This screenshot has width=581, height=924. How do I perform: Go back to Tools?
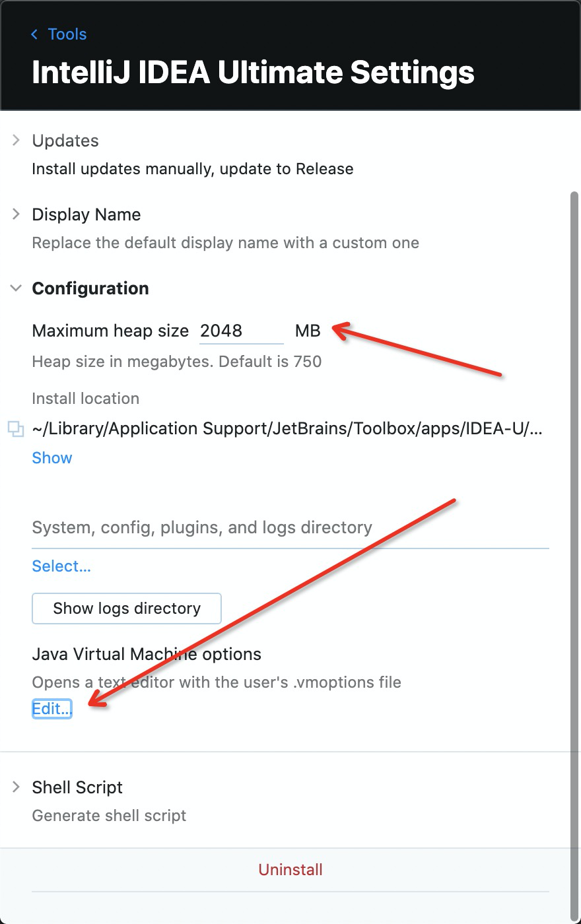click(x=67, y=34)
